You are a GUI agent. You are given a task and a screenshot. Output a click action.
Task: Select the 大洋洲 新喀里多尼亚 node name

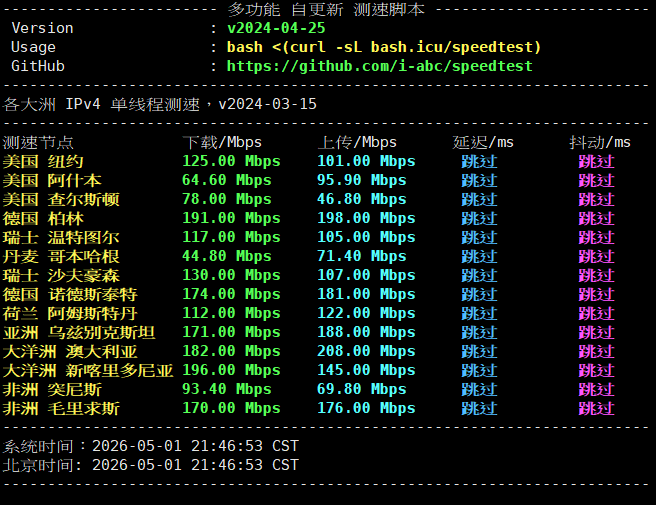pyautogui.click(x=88, y=370)
